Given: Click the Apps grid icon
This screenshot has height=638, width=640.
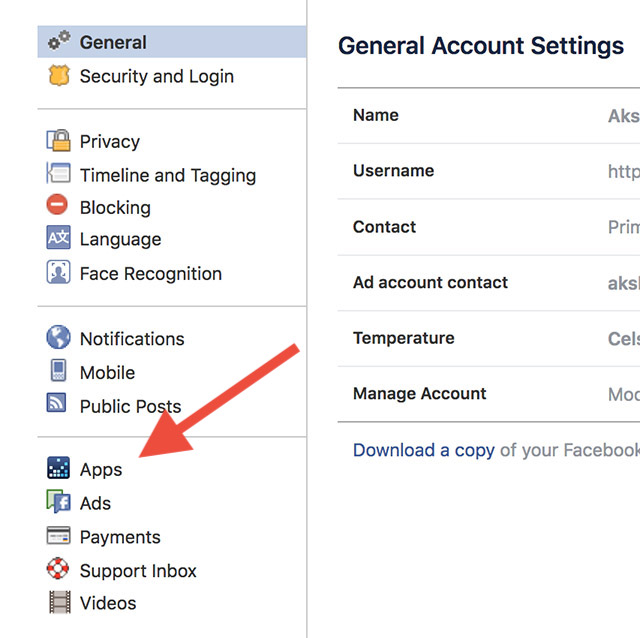Looking at the screenshot, I should pyautogui.click(x=58, y=467).
